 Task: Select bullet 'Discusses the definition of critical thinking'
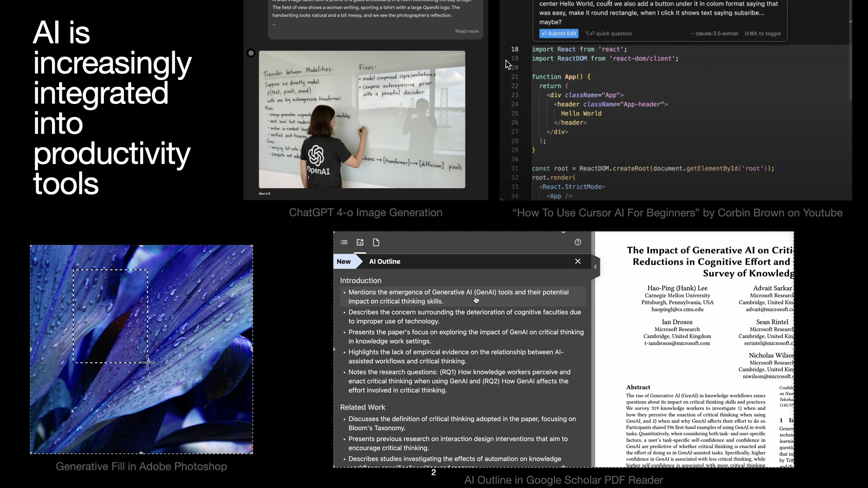pyautogui.click(x=463, y=423)
